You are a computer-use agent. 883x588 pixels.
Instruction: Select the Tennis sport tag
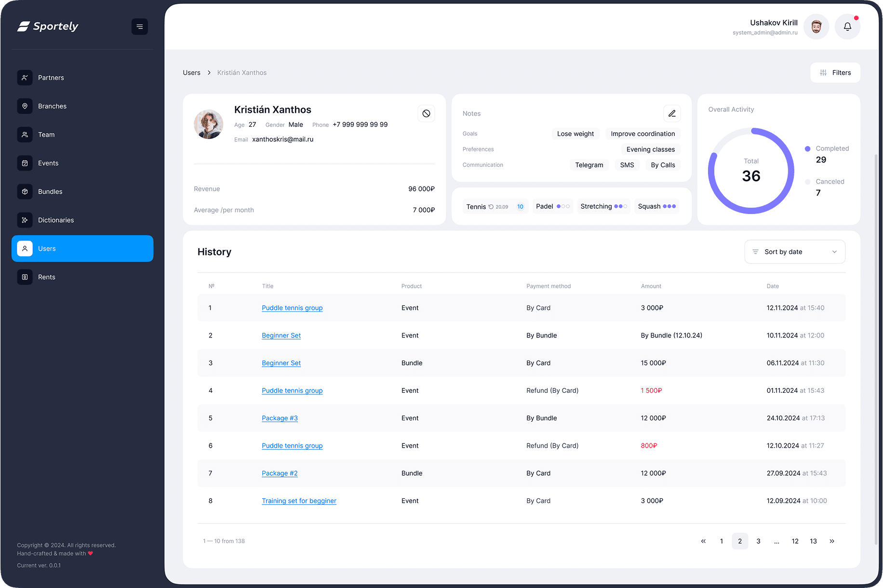495,207
